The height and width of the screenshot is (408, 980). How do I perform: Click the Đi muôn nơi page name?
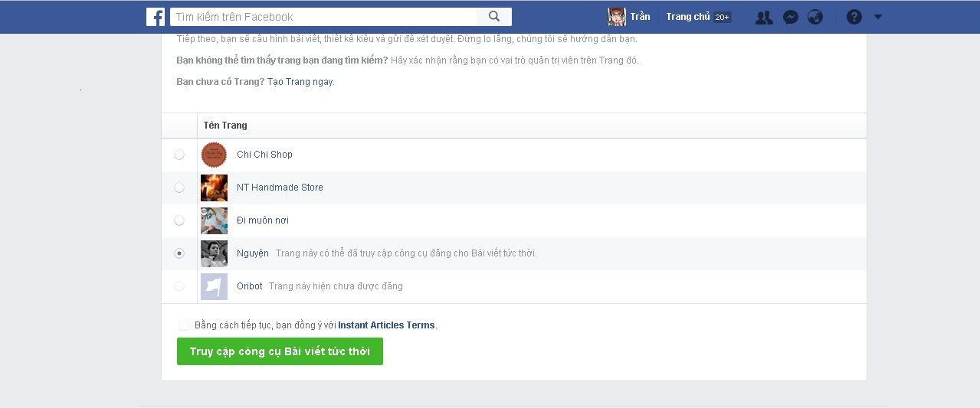(x=263, y=220)
